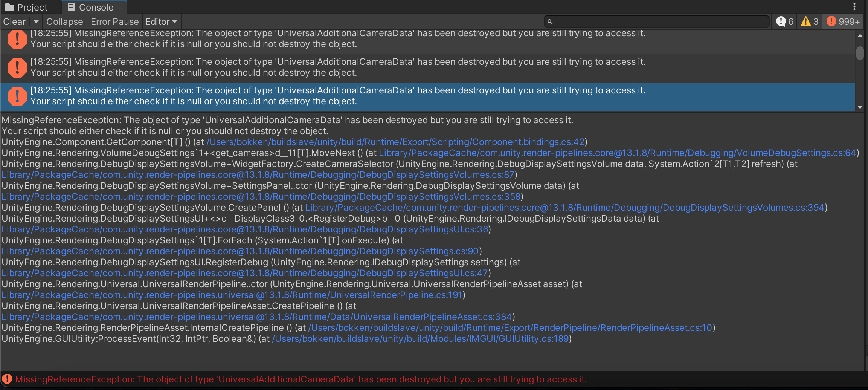Viewport: 868px width, 390px height.
Task: Open UniversalRenderPipeline.cs:191 link
Action: 232,295
